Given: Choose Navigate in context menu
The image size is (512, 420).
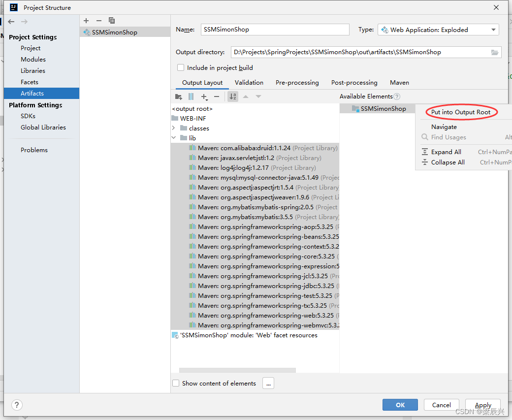Looking at the screenshot, I should (444, 127).
